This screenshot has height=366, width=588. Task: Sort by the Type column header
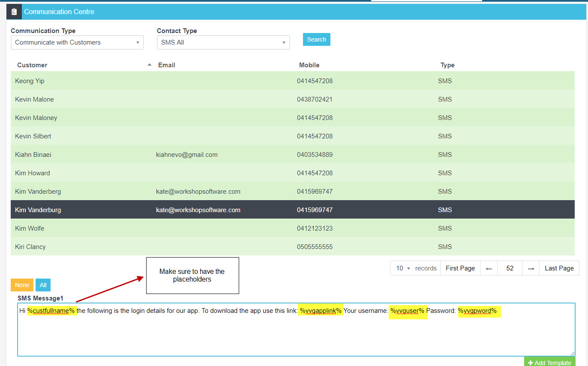[x=447, y=65]
